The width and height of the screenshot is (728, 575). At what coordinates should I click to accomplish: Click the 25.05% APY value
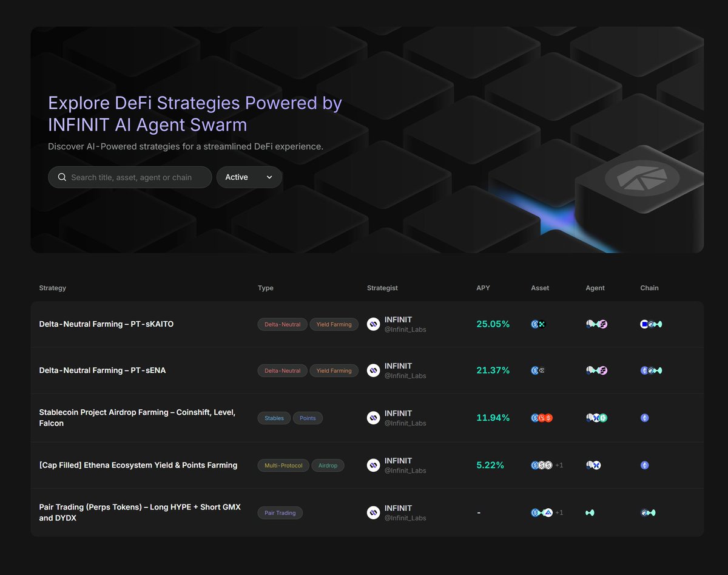(x=493, y=324)
